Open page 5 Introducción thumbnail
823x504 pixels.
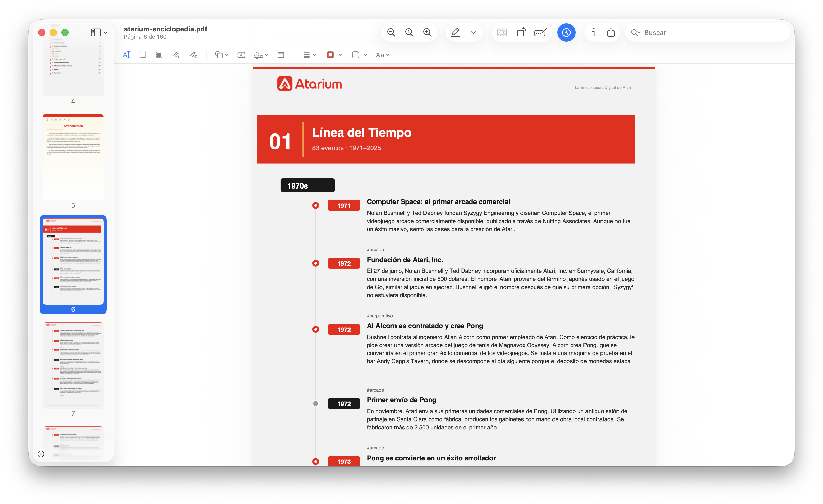pos(73,157)
